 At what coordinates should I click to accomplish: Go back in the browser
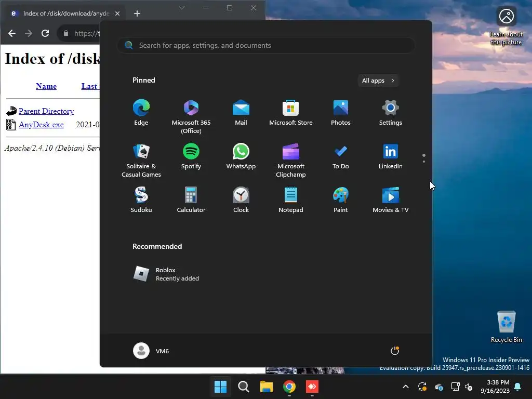pos(12,33)
